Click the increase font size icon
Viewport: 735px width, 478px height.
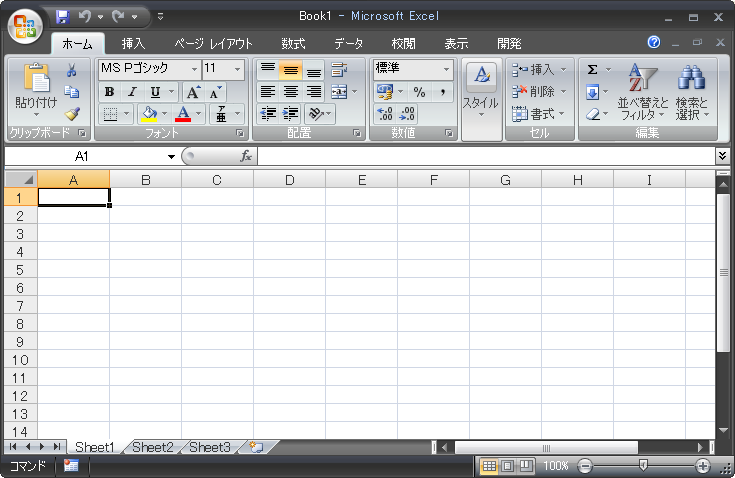click(194, 92)
